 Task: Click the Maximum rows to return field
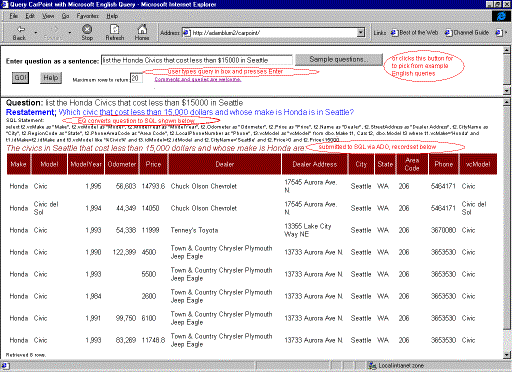coord(136,78)
